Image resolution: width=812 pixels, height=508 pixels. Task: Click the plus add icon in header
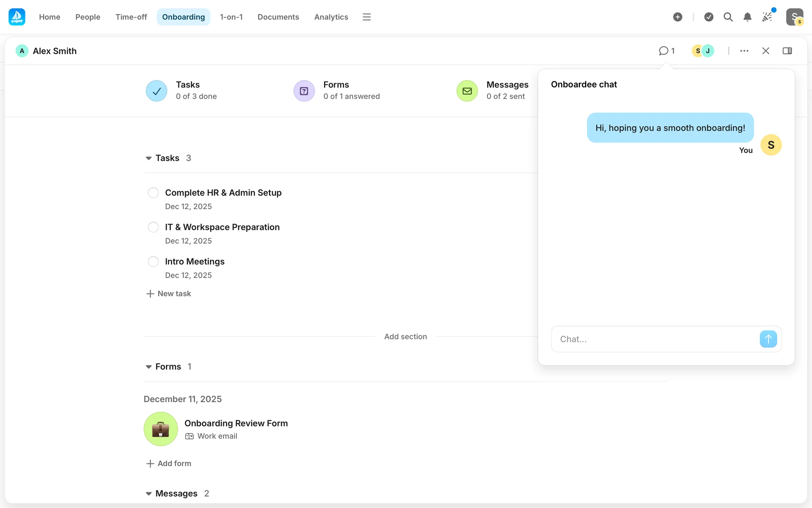click(678, 17)
